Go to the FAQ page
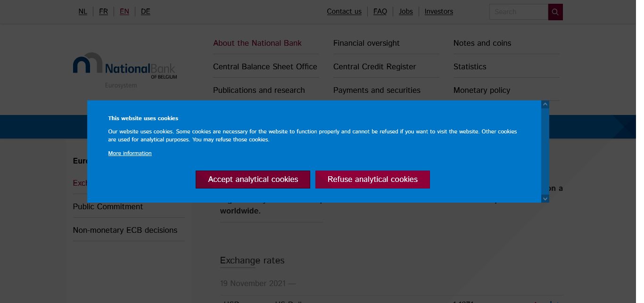Image resolution: width=644 pixels, height=303 pixels. (x=380, y=11)
